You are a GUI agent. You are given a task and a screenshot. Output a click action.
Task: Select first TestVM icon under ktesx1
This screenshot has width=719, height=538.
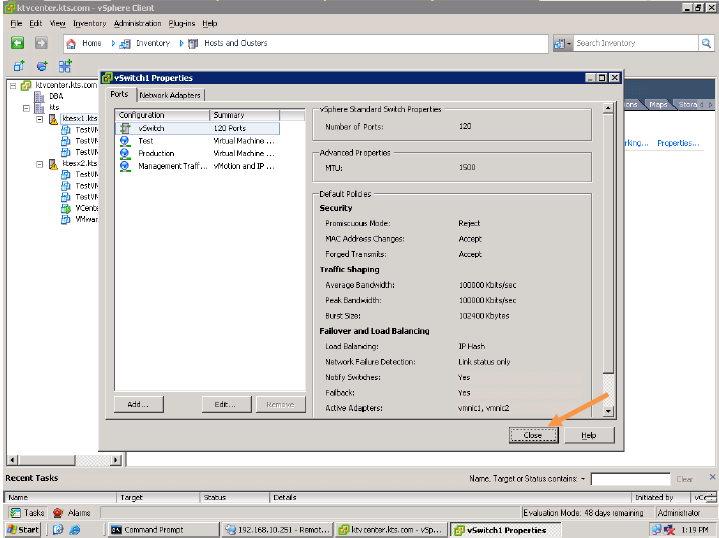(x=66, y=130)
